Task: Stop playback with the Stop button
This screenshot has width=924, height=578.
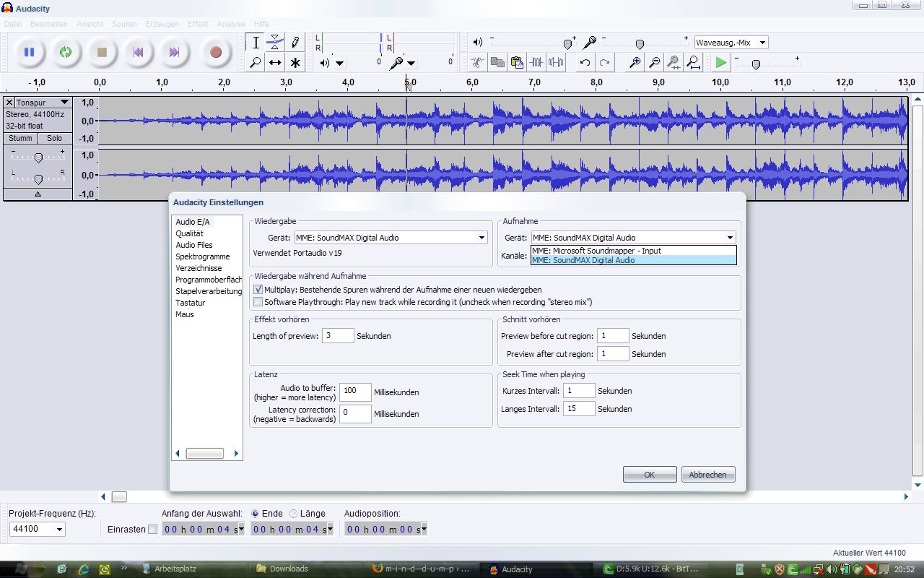Action: click(x=102, y=52)
